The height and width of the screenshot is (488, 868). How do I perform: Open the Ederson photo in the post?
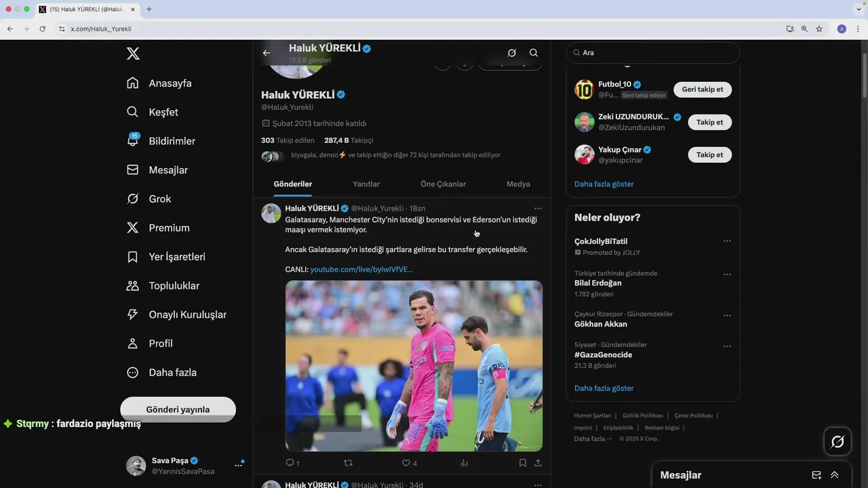[x=414, y=366]
